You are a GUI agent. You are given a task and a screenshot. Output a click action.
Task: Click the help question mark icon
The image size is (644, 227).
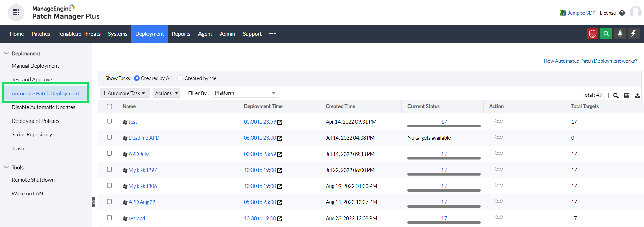pyautogui.click(x=622, y=13)
